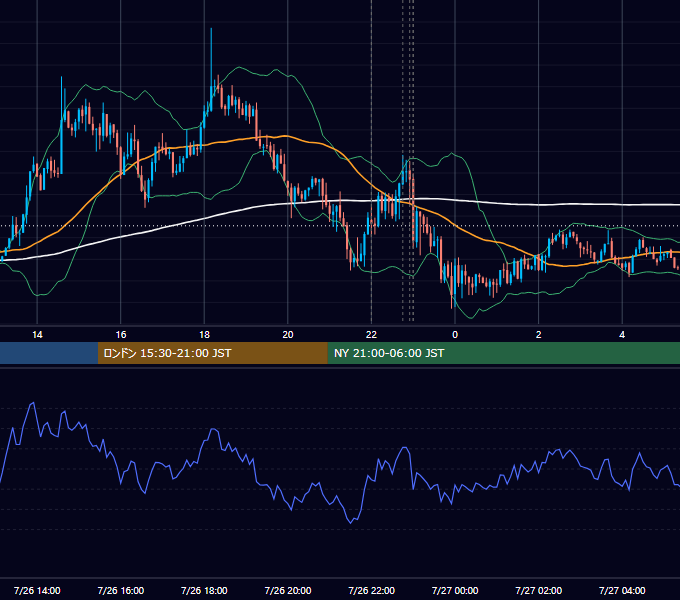Image resolution: width=680 pixels, height=600 pixels.
Task: Select the NY 21:00-06:00 JST session band
Action: 503,353
